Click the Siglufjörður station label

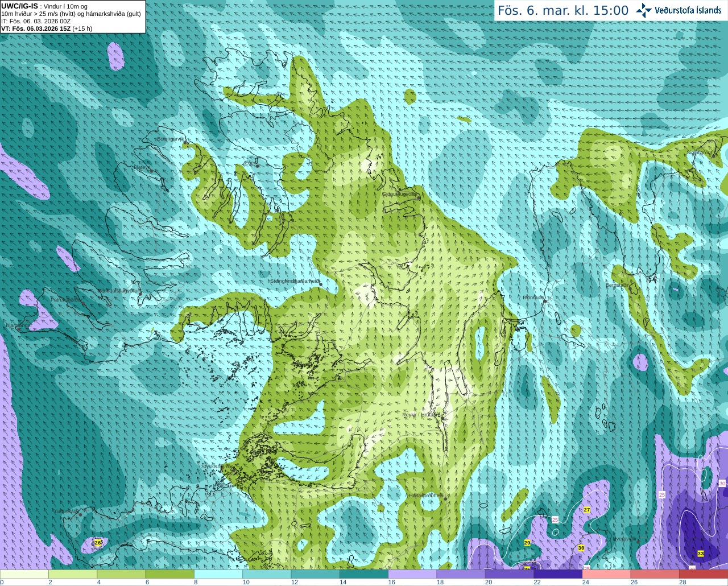(700, 152)
